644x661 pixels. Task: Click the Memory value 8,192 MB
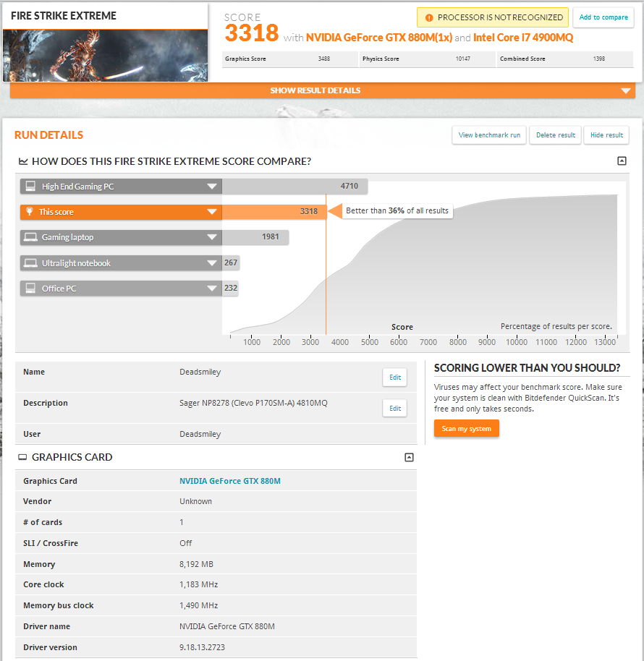pos(197,564)
